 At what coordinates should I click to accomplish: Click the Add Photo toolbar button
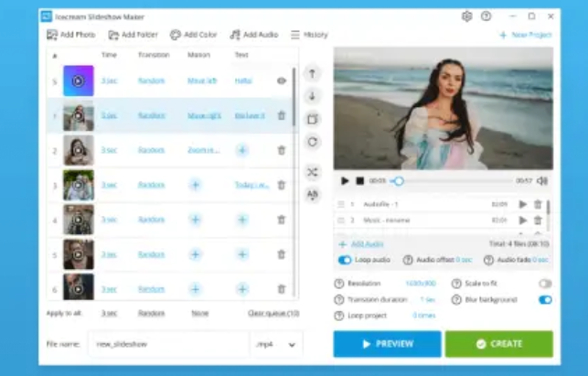point(71,35)
